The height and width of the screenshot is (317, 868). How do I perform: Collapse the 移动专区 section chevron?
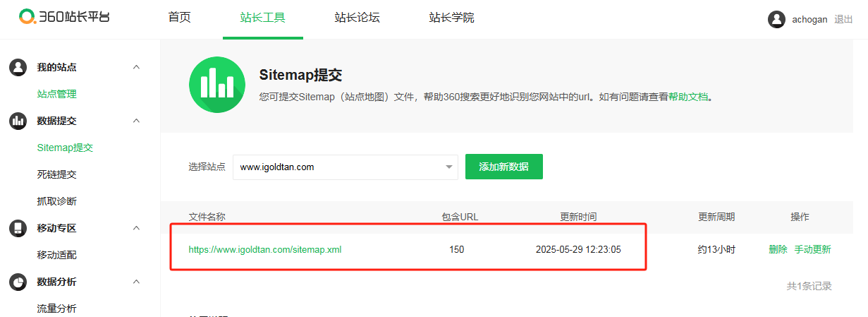click(136, 228)
